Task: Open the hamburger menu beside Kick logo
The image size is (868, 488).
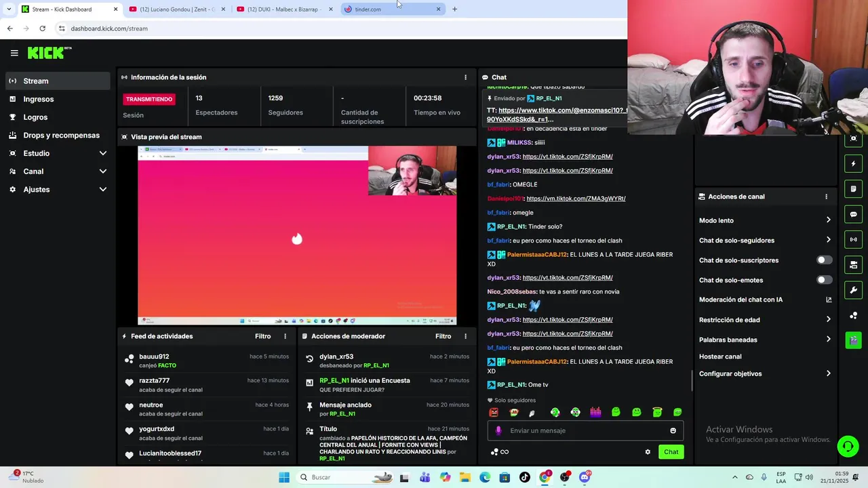Action: (x=14, y=53)
